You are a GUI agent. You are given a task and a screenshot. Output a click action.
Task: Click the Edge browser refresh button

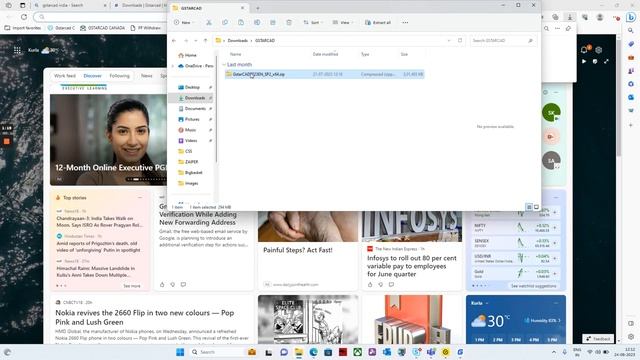[24, 17]
